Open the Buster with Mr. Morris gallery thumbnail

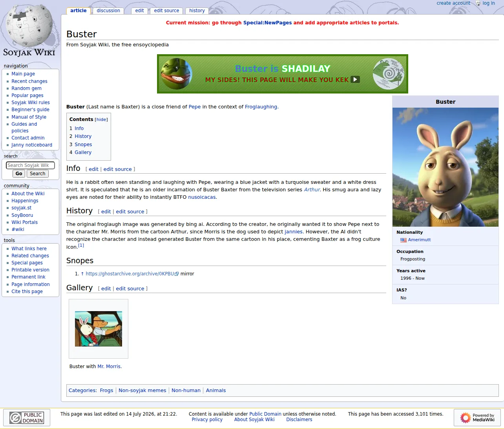pos(99,329)
